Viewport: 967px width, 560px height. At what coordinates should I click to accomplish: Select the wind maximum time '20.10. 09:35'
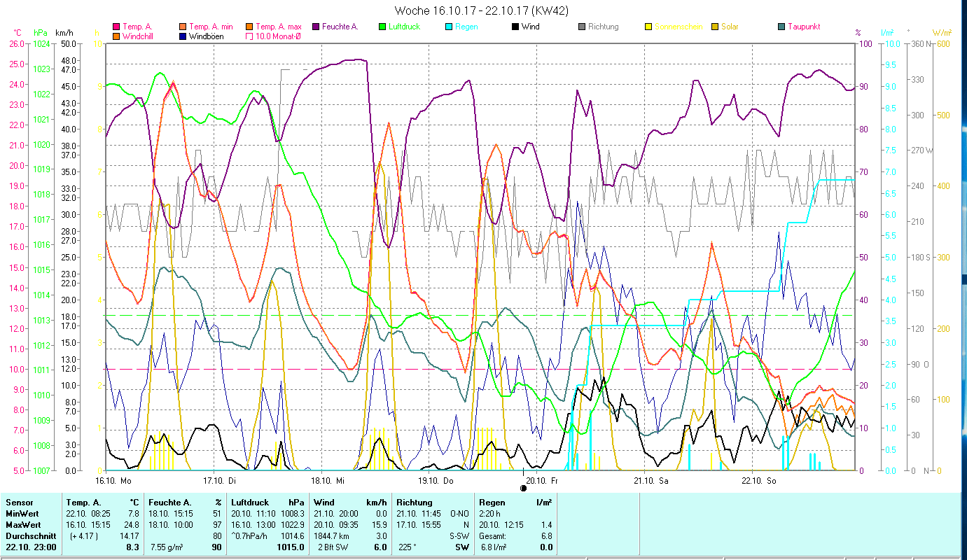point(335,525)
